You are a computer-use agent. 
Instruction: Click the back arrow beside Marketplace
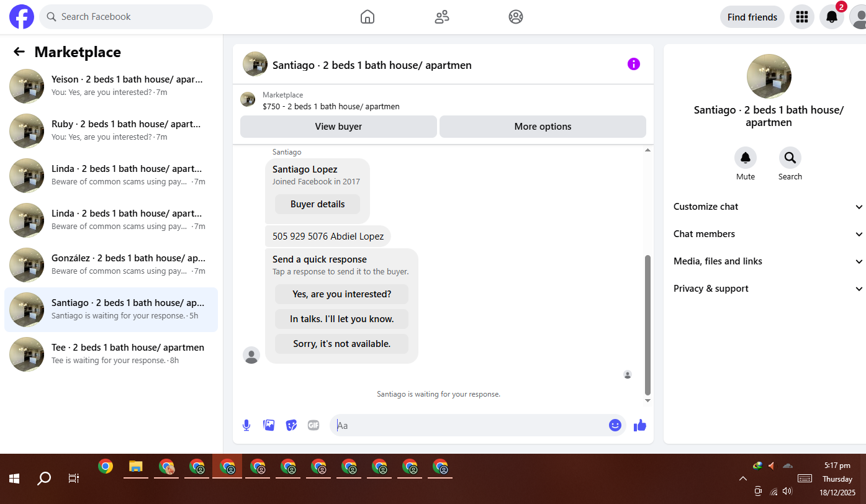click(x=19, y=52)
